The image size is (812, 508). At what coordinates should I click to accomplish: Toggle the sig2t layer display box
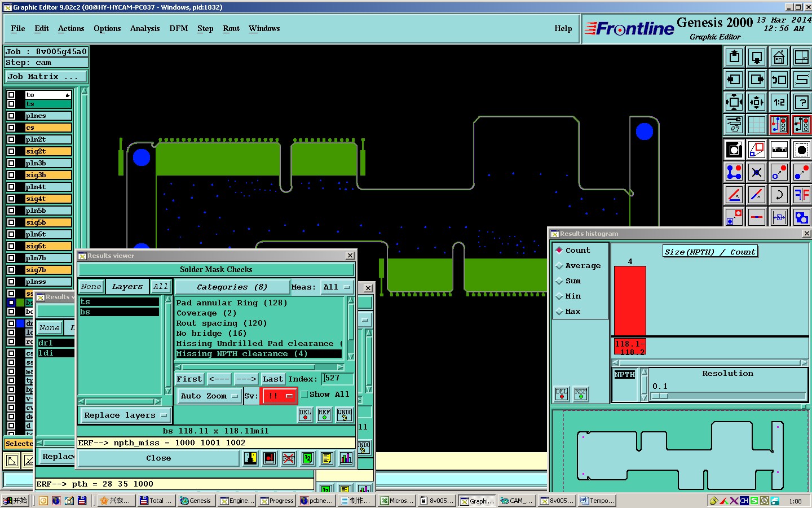point(11,151)
